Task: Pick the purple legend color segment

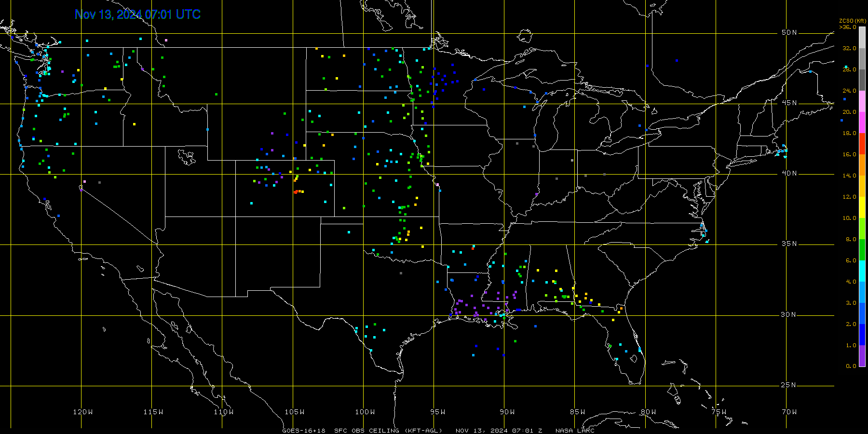Action: (x=862, y=356)
